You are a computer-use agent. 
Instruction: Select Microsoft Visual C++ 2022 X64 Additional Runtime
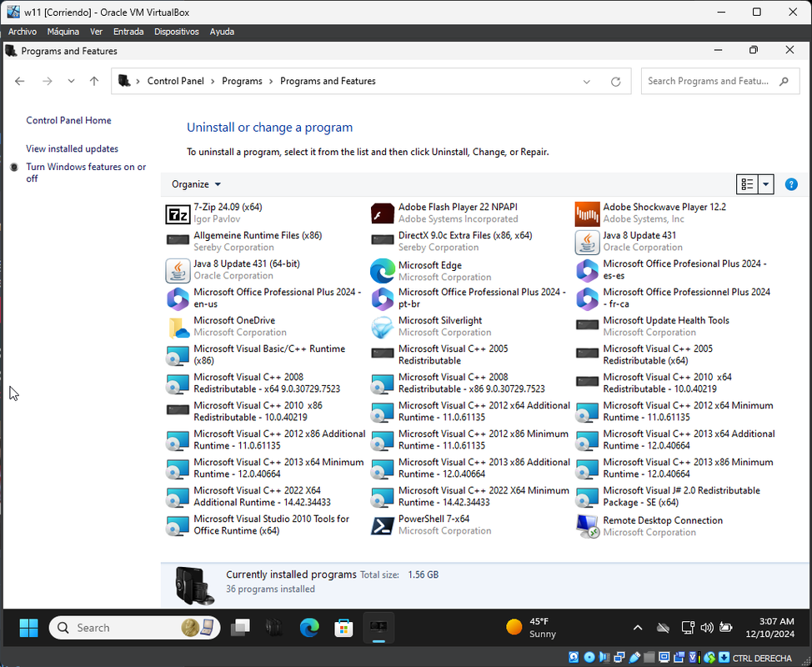click(x=266, y=497)
